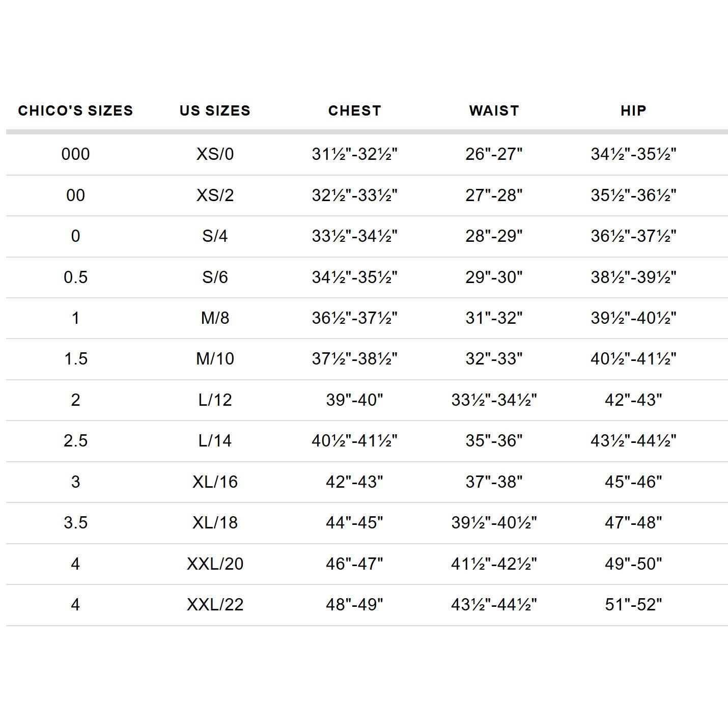Screen dimensions: 728x728
Task: Select the XXL/22 US size cell
Action: pos(215,604)
